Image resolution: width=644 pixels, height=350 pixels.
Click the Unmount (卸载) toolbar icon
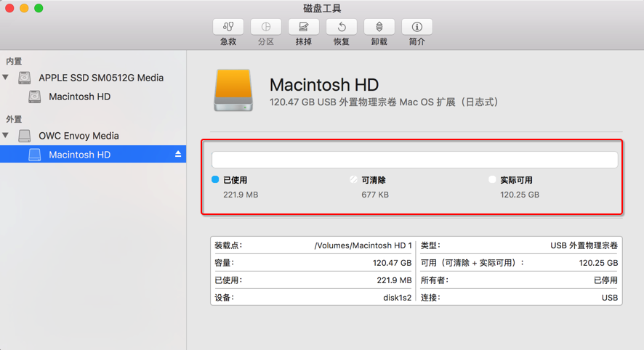[379, 27]
